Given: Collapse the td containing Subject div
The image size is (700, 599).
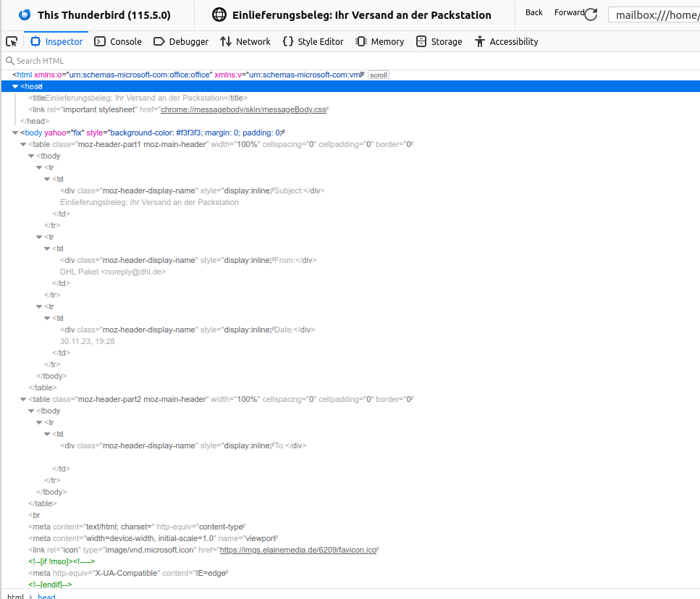Looking at the screenshot, I should (x=47, y=179).
